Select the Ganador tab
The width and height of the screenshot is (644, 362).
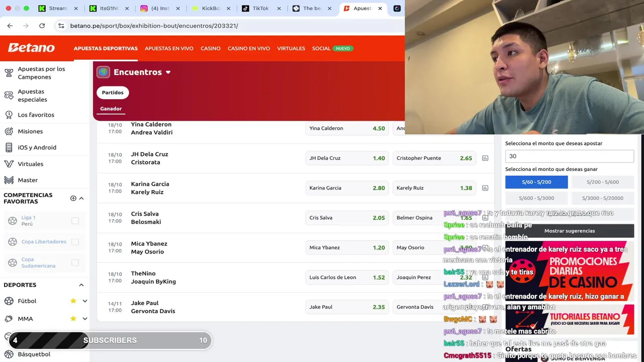click(x=111, y=109)
